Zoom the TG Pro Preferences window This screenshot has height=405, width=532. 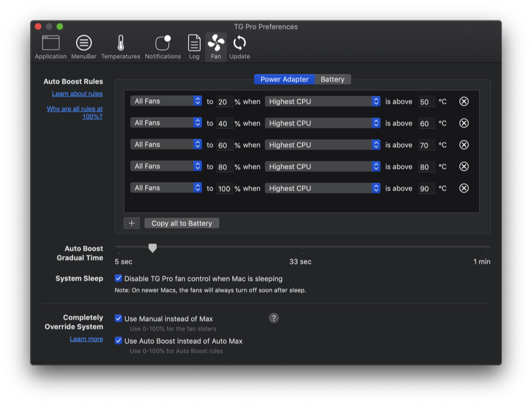60,27
